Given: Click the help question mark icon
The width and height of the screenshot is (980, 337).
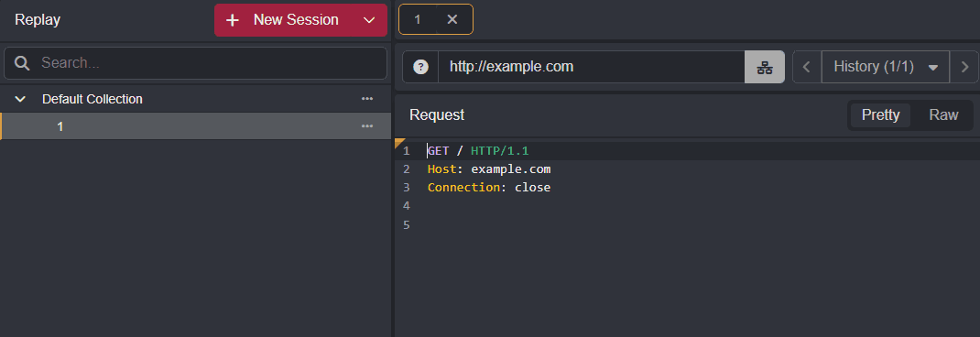Looking at the screenshot, I should point(421,67).
